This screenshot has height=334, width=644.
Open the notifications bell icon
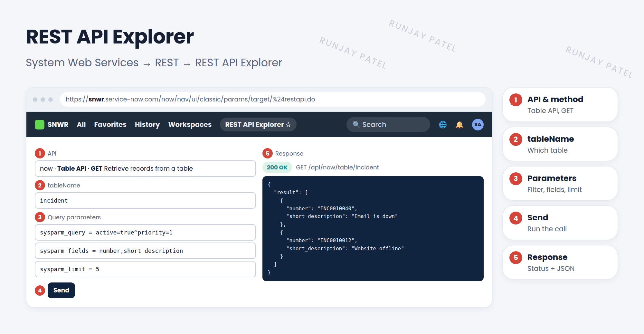click(x=459, y=125)
